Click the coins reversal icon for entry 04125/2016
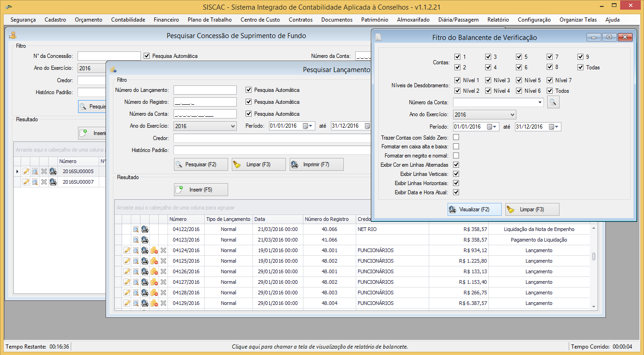This screenshot has height=355, width=644. tap(154, 261)
